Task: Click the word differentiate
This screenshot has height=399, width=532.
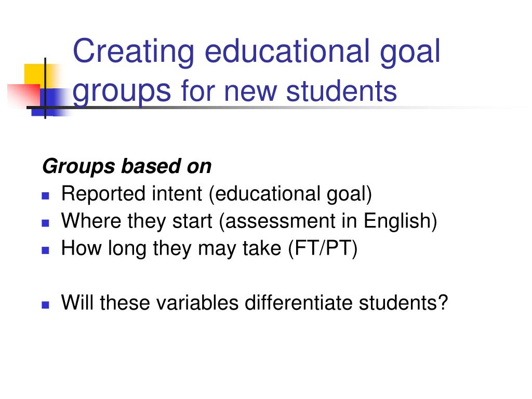Action: 299,302
